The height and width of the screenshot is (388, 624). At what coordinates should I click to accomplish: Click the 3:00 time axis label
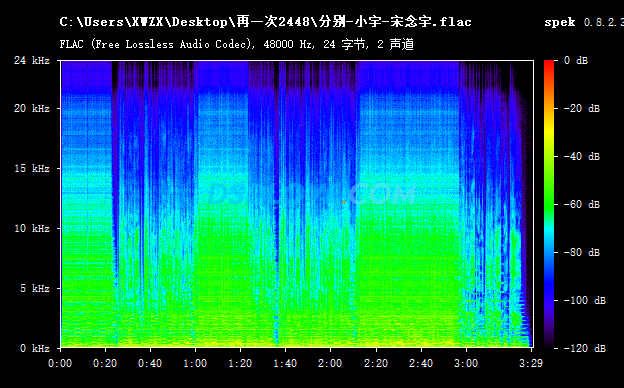(x=466, y=363)
